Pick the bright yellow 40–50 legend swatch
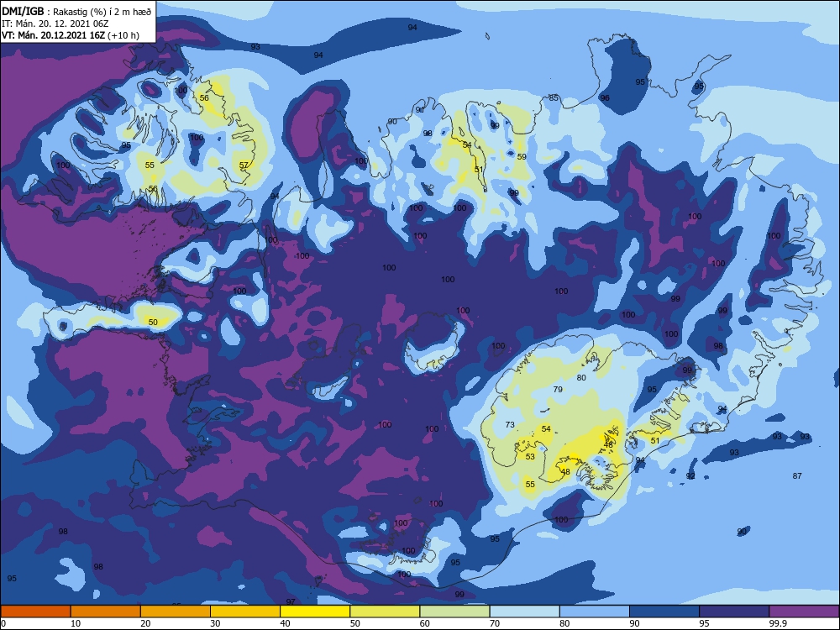840x630 pixels. tap(315, 612)
